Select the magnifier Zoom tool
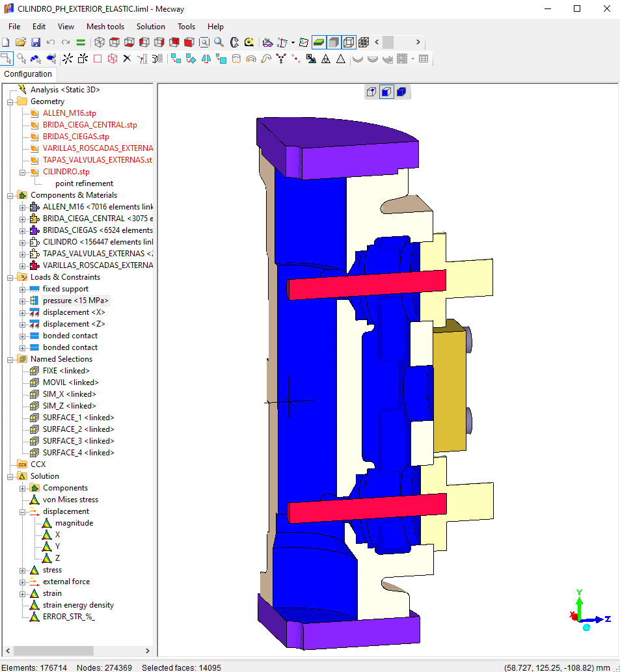 (219, 42)
